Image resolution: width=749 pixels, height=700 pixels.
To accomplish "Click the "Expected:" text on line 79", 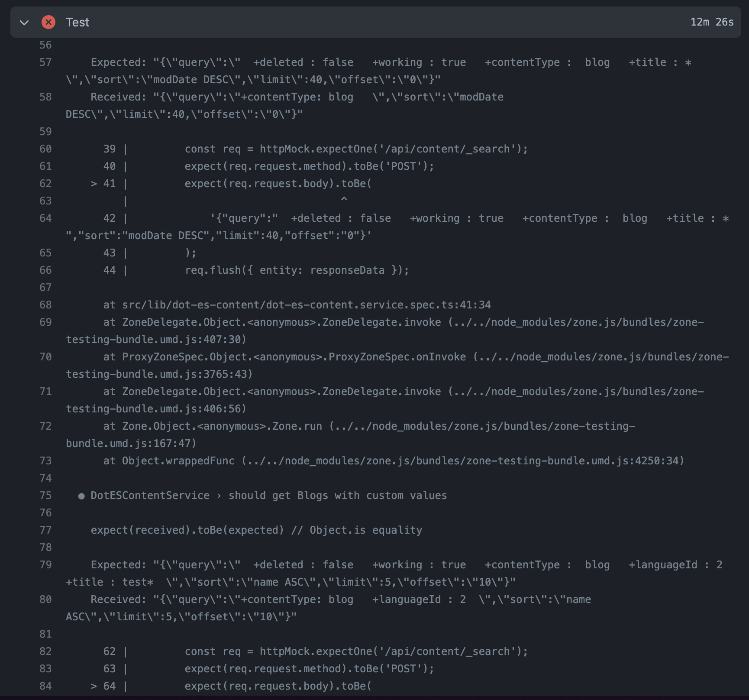I will (x=119, y=565).
